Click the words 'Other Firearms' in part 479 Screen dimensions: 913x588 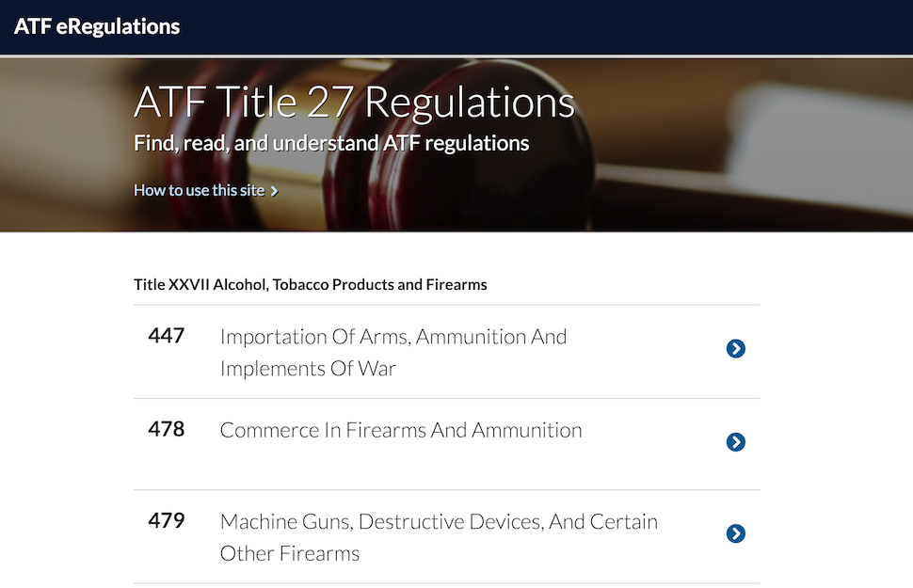[290, 553]
